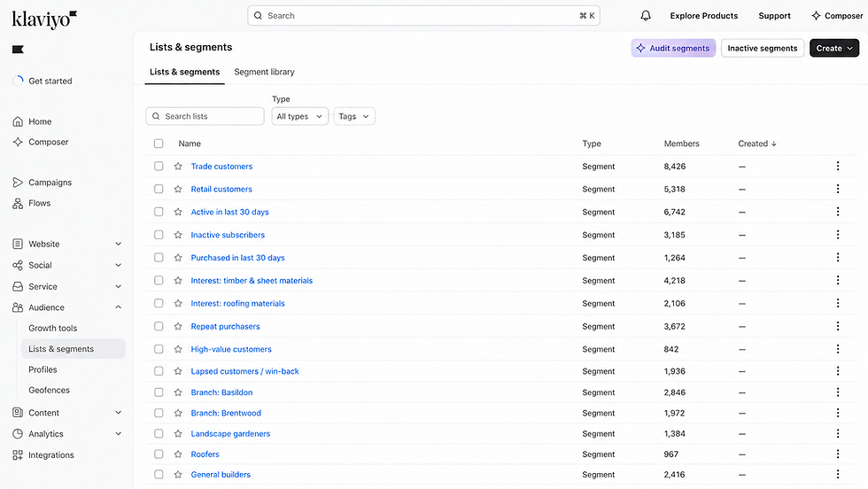Check the box for Interest: timber & sheet materials
Viewport: 868px width, 489px height.
point(159,280)
